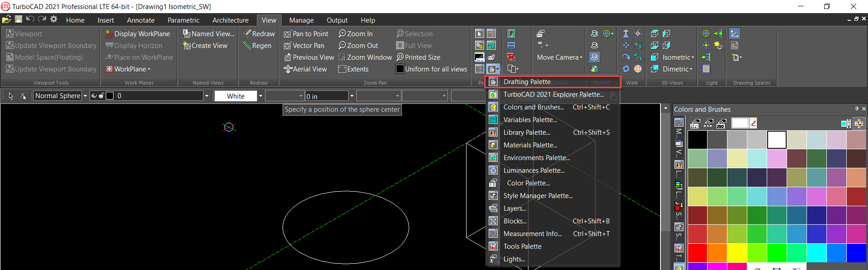The image size is (868, 270).
Task: Click the sun light properties icon
Action: (x=718, y=45)
